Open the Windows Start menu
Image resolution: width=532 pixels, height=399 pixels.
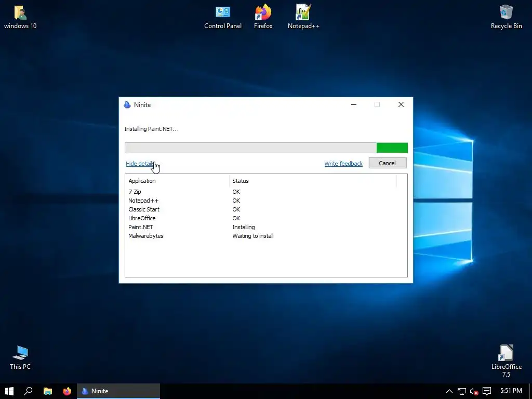[9, 391]
